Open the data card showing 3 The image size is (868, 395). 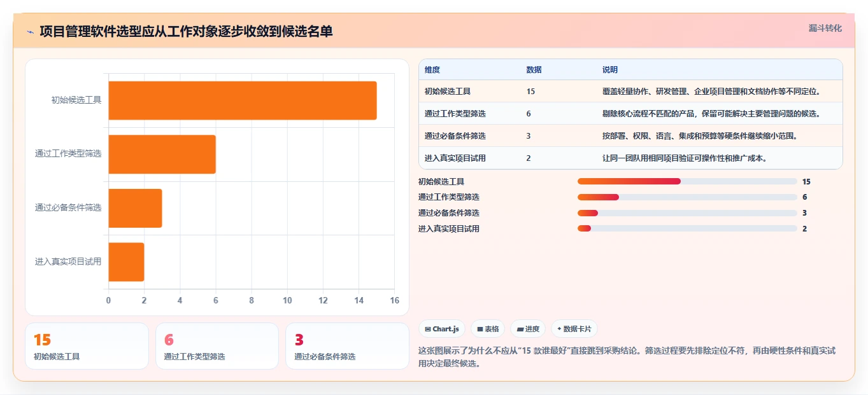pyautogui.click(x=347, y=346)
